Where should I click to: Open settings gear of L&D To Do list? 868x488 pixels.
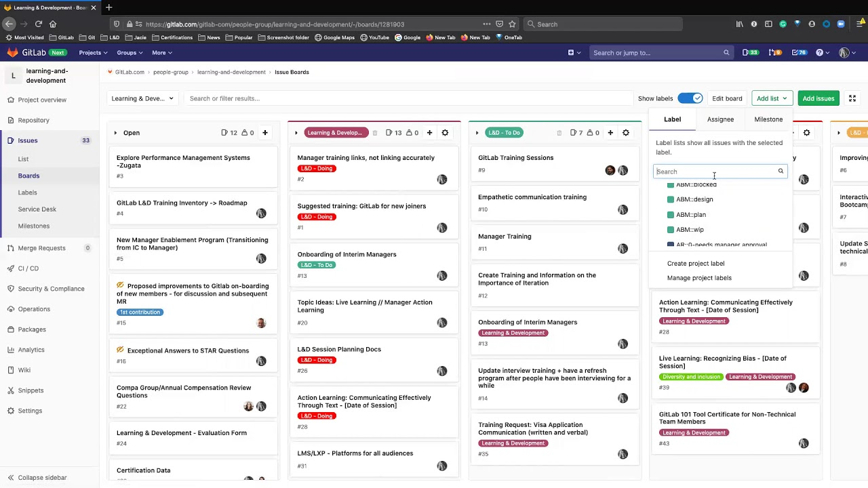[x=626, y=133]
